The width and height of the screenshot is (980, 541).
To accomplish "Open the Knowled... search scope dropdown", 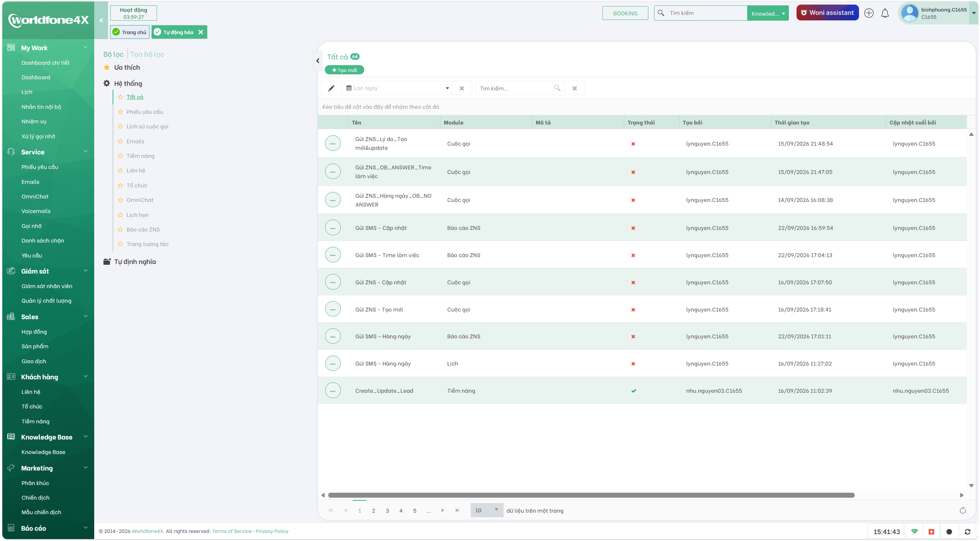I will tap(768, 13).
